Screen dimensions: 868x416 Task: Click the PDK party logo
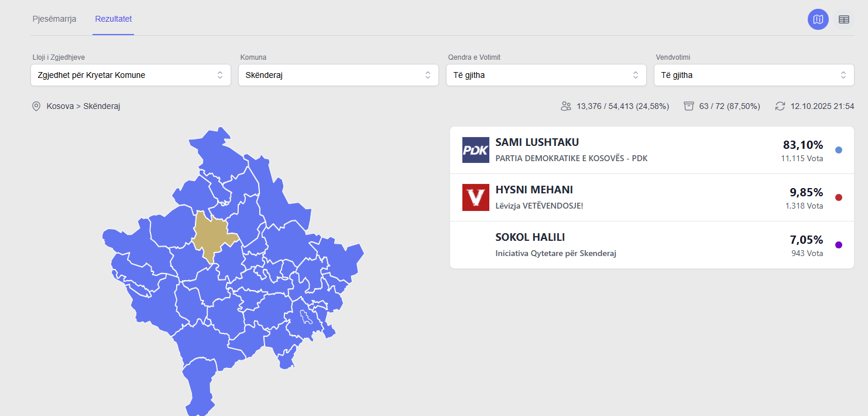tap(475, 150)
